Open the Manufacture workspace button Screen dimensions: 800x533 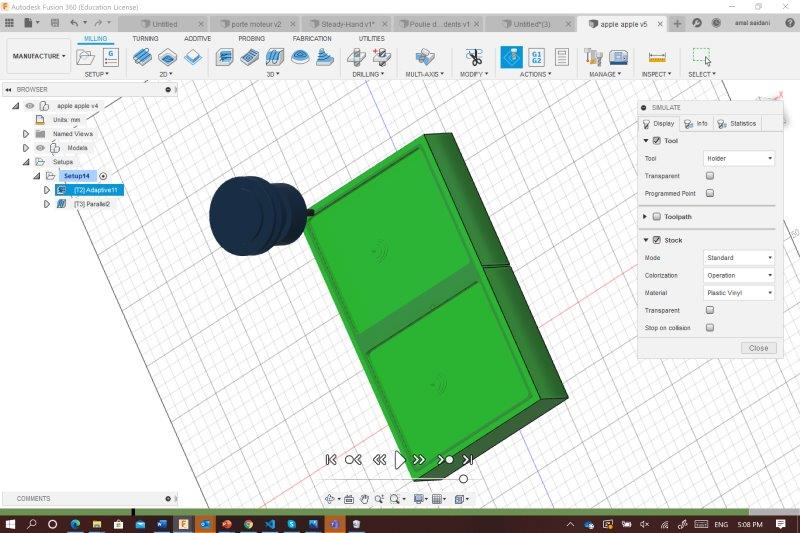(x=39, y=56)
